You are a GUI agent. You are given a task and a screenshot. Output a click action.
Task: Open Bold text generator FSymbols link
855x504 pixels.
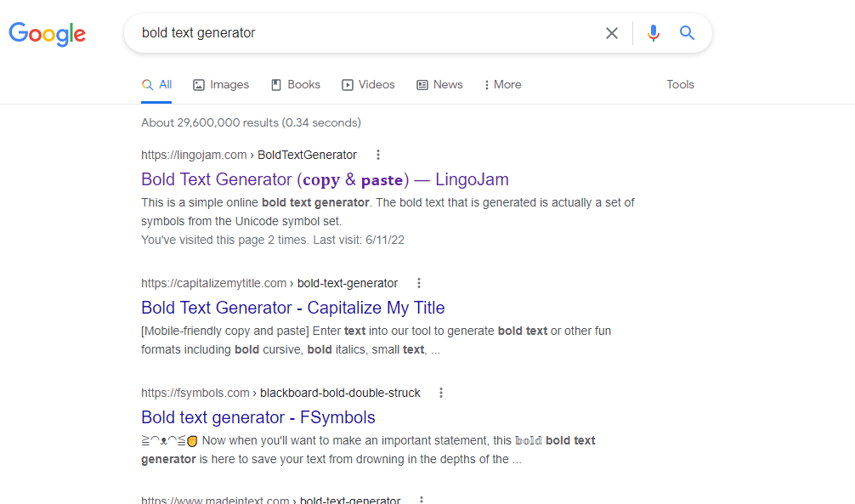258,417
